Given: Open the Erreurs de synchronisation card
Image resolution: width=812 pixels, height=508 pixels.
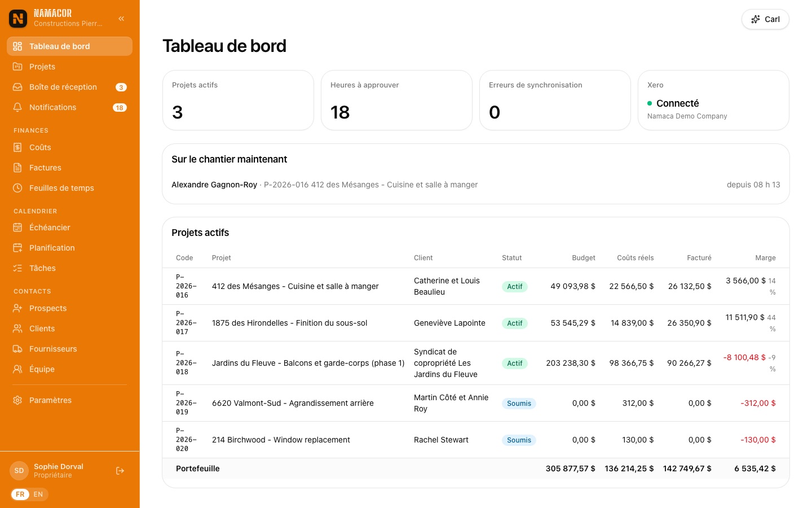Looking at the screenshot, I should (x=555, y=100).
